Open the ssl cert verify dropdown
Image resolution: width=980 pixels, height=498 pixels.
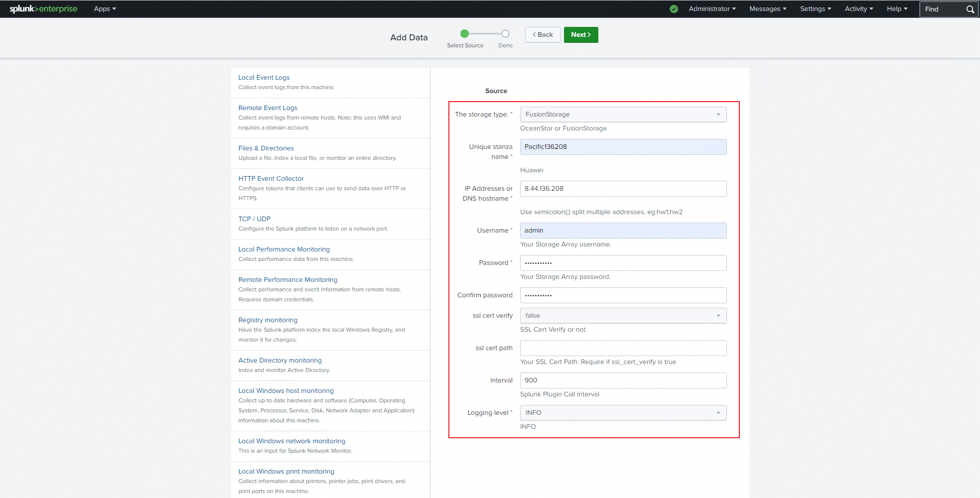point(623,316)
